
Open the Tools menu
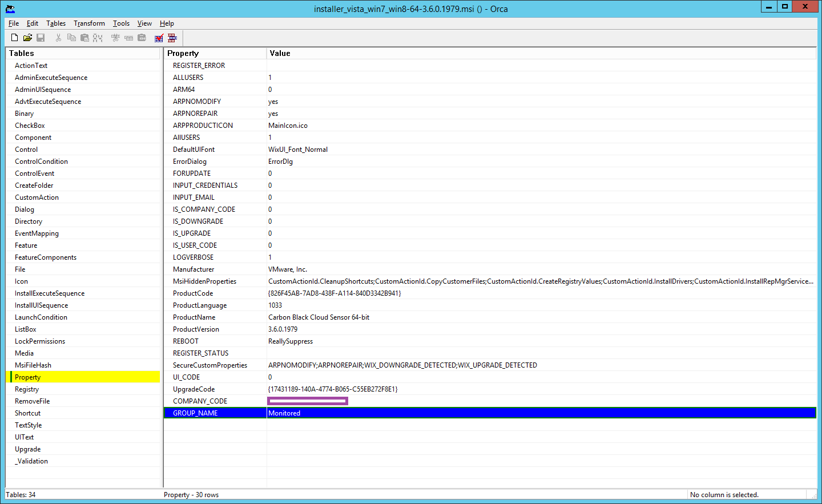pyautogui.click(x=121, y=23)
